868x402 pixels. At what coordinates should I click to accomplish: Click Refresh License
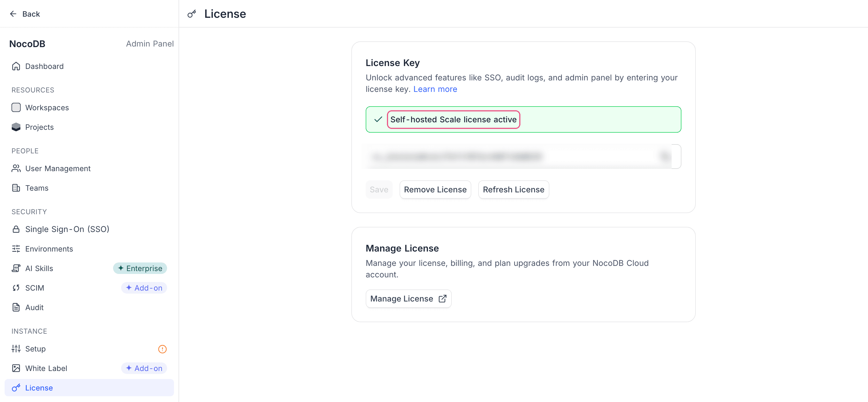pos(513,190)
